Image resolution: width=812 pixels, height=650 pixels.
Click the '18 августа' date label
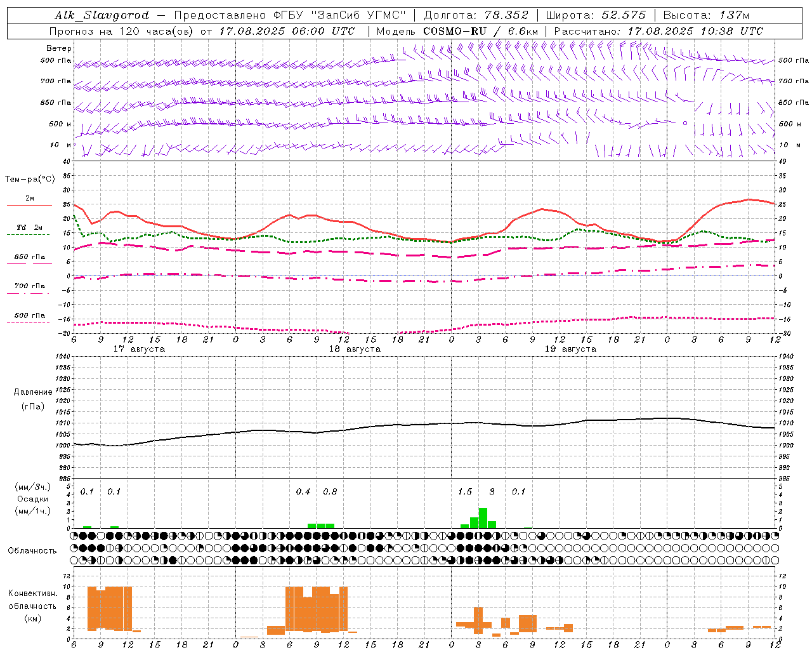coord(355,349)
